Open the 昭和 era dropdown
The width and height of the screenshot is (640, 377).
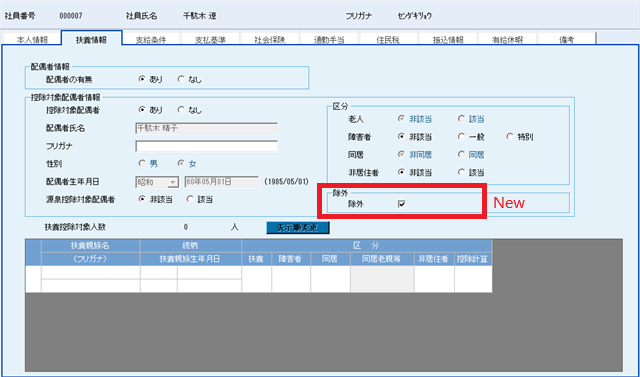click(x=173, y=182)
